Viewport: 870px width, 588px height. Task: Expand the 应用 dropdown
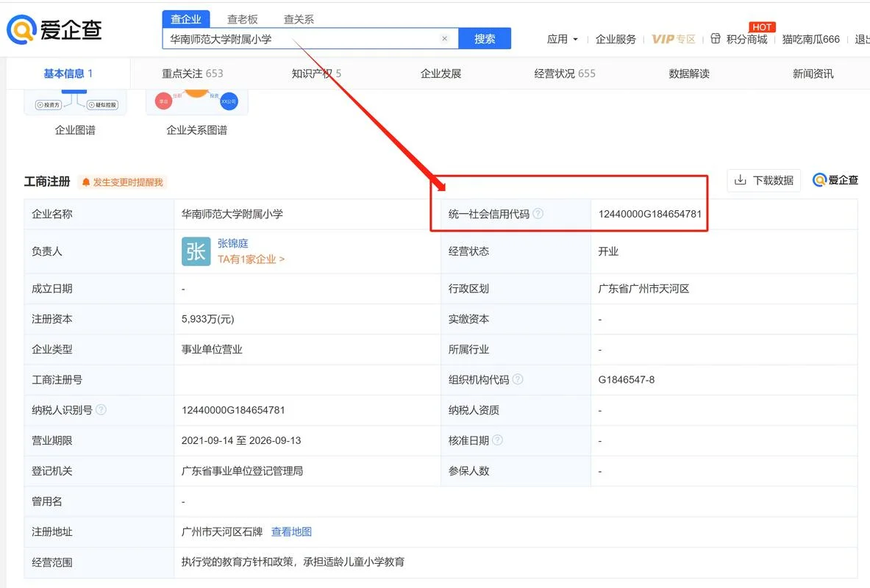563,39
